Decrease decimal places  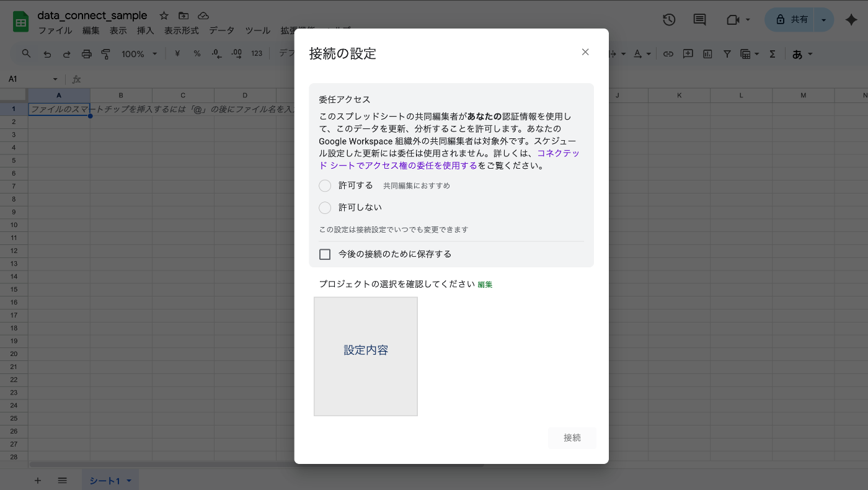coord(216,54)
